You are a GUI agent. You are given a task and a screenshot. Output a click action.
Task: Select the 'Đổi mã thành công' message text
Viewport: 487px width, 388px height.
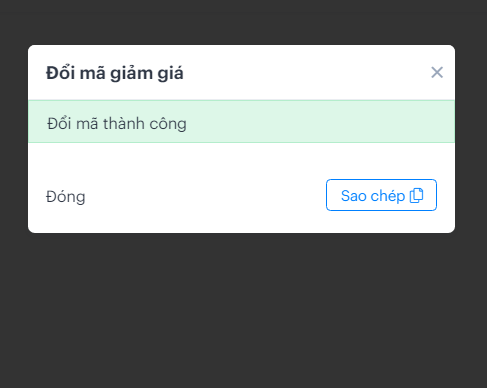click(117, 124)
